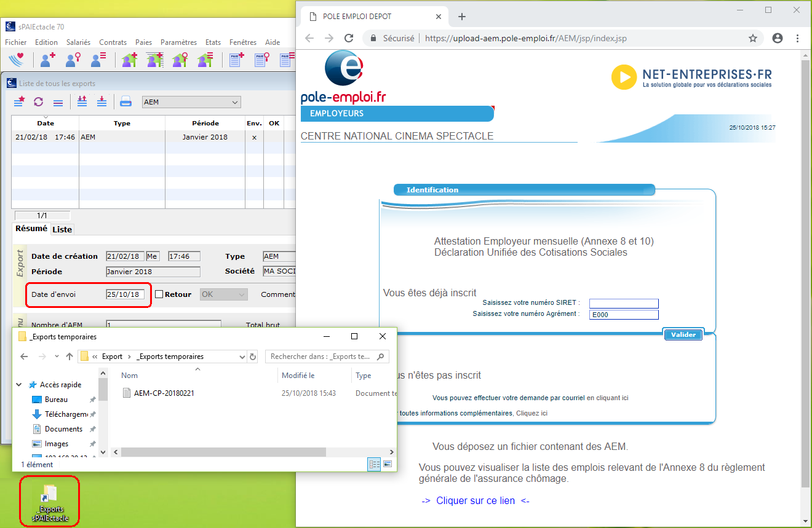Collapse the Accès rapide tree node

point(20,385)
